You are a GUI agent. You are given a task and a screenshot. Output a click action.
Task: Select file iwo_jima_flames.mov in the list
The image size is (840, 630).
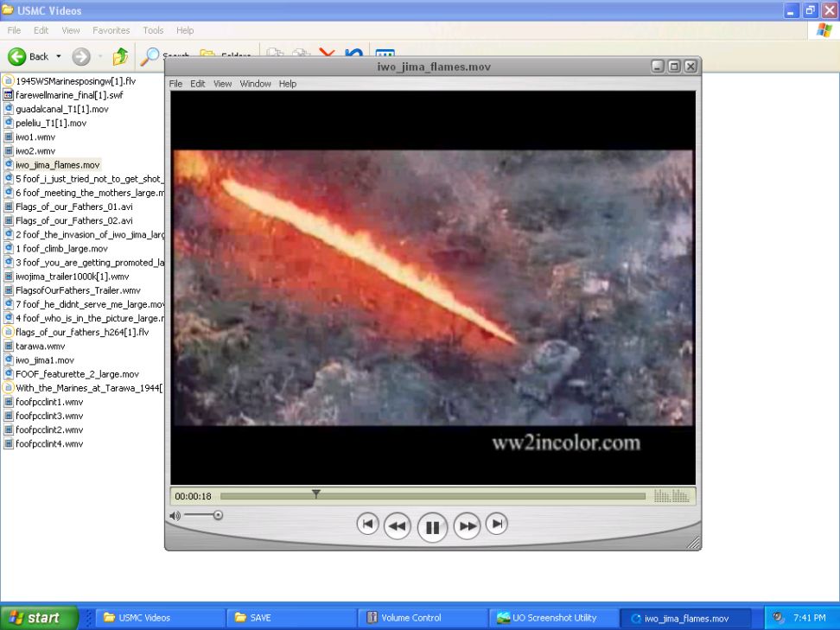click(57, 165)
